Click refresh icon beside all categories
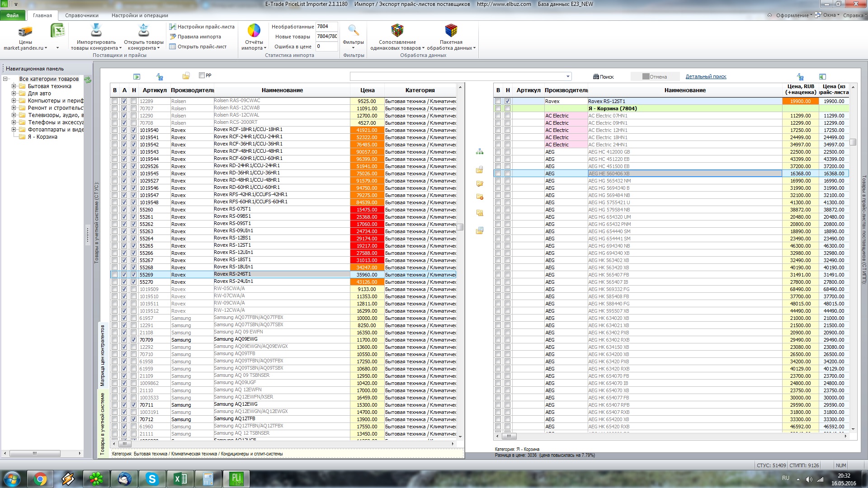This screenshot has width=868, height=488. [88, 80]
